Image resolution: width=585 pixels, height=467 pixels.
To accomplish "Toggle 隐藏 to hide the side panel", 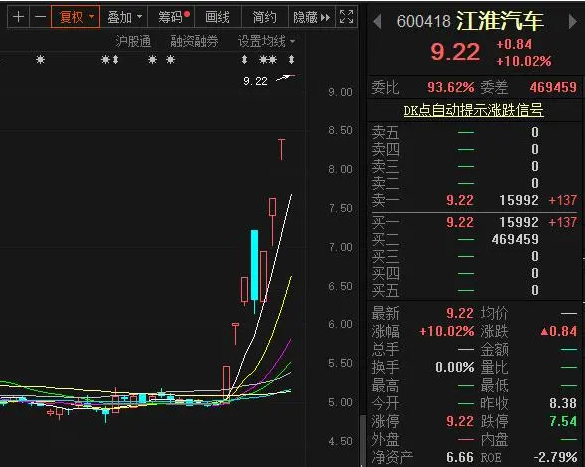I will 305,17.
